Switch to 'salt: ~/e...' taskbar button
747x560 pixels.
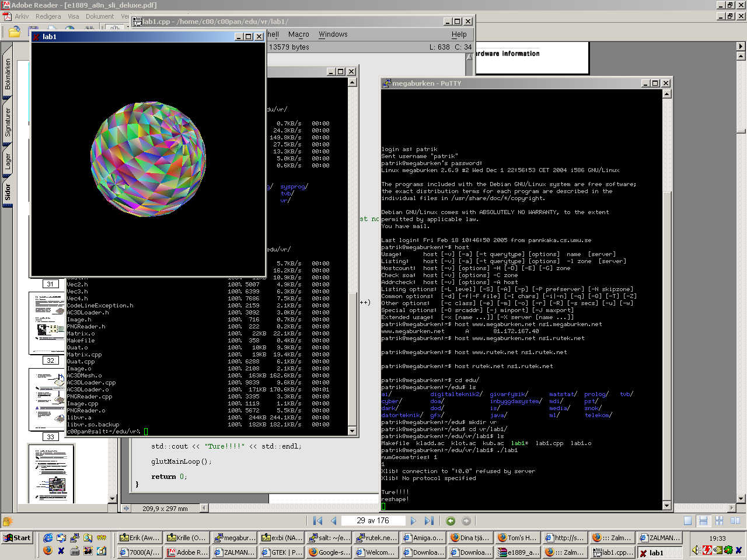tap(329, 538)
